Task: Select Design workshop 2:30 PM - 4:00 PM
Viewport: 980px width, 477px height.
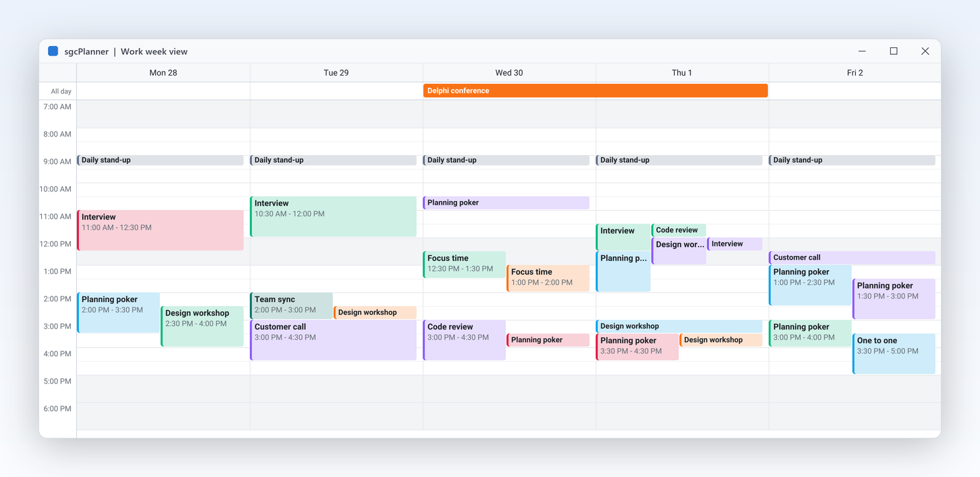Action: coord(202,326)
